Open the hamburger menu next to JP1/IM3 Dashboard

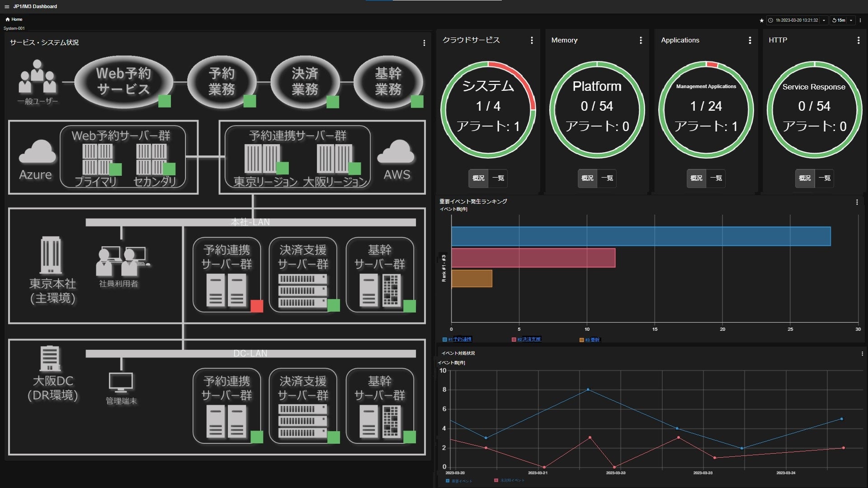[x=7, y=7]
